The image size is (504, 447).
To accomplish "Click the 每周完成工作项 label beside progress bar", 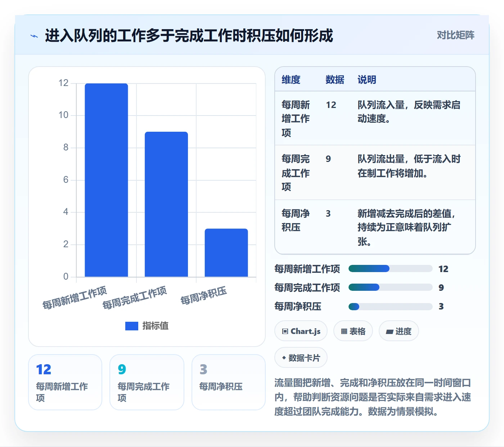I will coord(307,288).
